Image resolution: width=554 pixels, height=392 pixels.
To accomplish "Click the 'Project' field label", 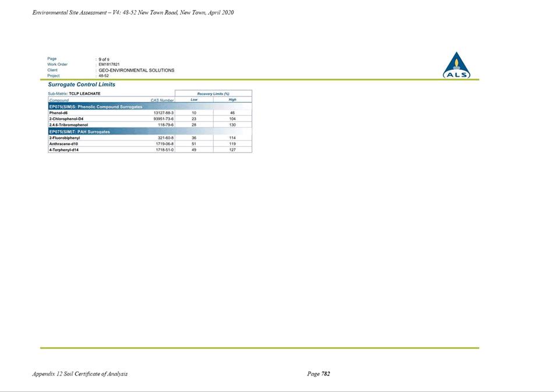I will click(54, 76).
